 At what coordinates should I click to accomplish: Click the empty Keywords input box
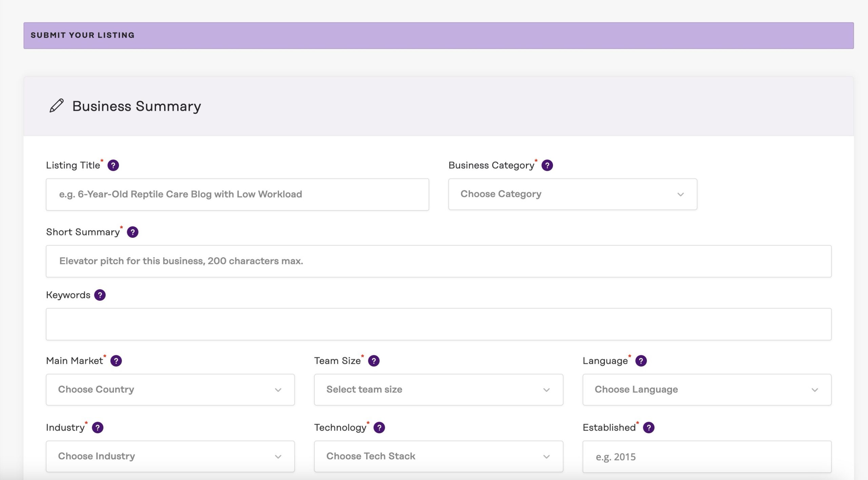pos(439,324)
